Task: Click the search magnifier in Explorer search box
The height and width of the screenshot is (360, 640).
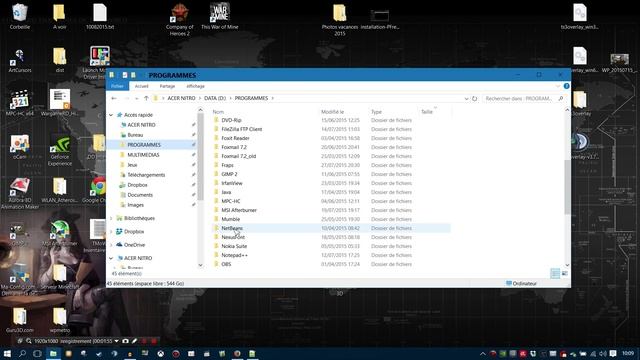Action: (561, 98)
